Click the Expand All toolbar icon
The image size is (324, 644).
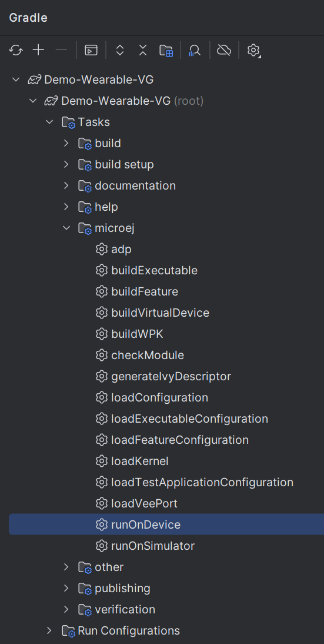pyautogui.click(x=120, y=51)
